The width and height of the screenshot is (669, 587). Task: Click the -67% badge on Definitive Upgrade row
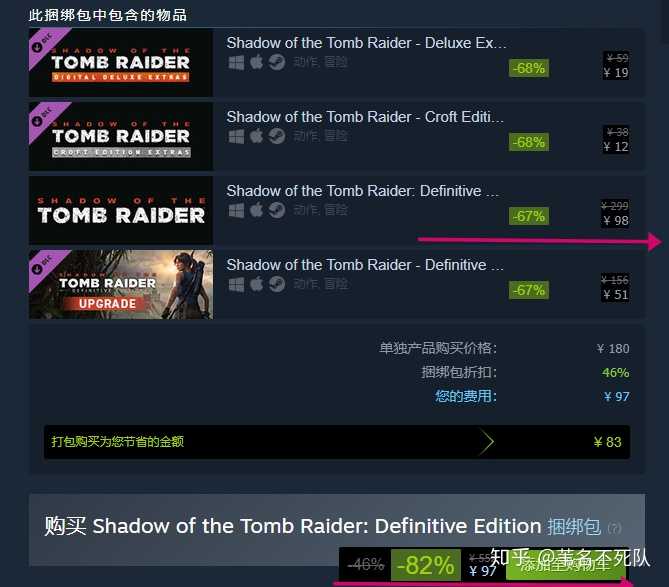529,291
